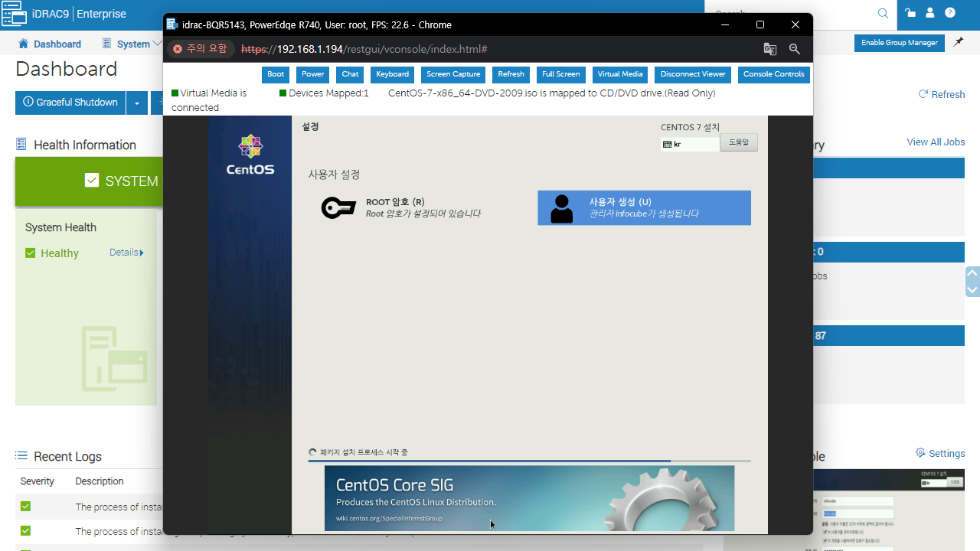Click the pin icon next to Group Manager
Screen dimensions: 980x551
pyautogui.click(x=958, y=43)
